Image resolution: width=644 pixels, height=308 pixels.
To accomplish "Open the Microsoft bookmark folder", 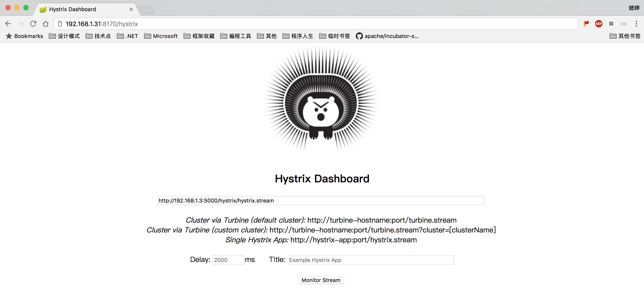I will tap(161, 36).
